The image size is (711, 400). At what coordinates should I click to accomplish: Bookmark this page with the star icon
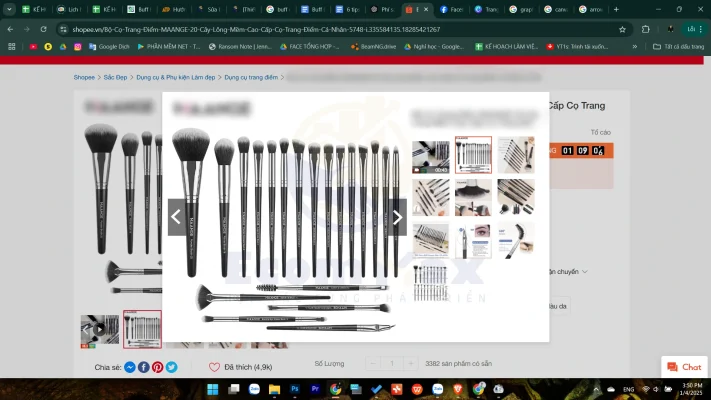pyautogui.click(x=622, y=29)
